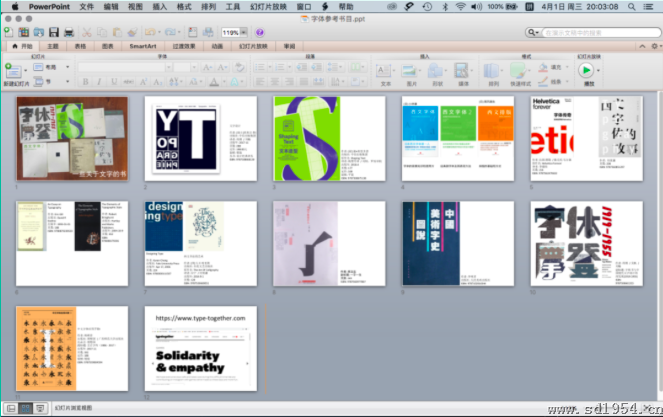Start slideshow with green 播放 button
Viewport: 663px width, 417px height.
coord(585,72)
